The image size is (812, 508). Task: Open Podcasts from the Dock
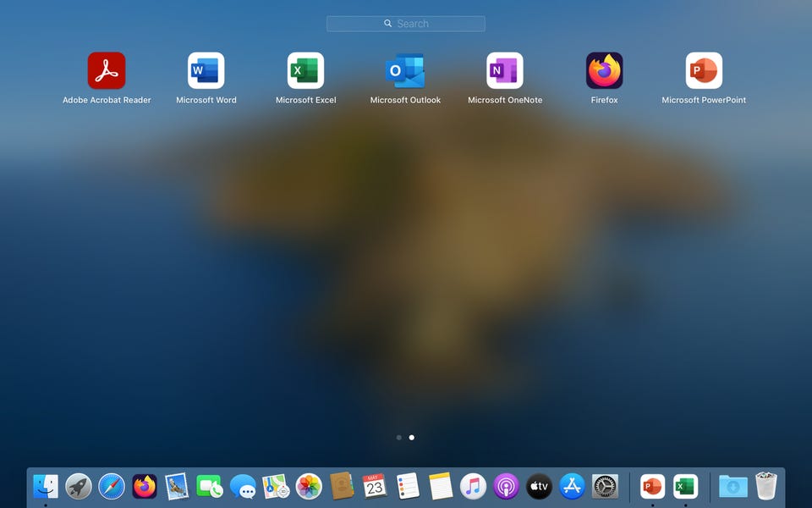click(x=506, y=487)
